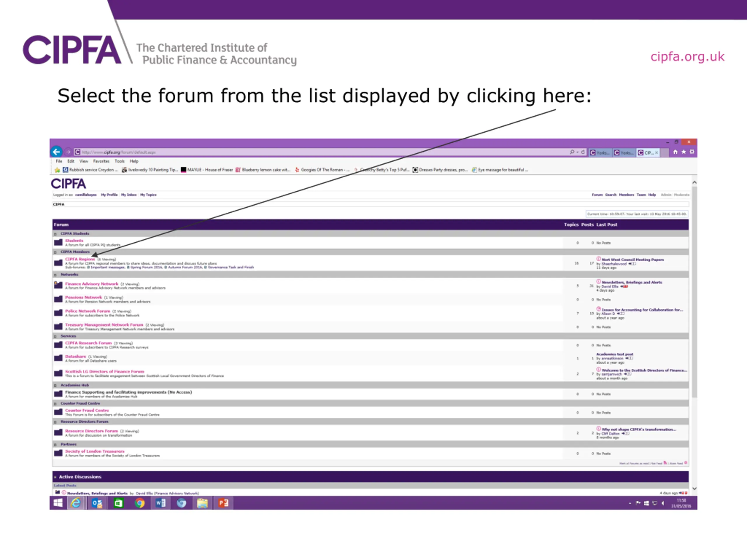
Task: Click the Refresh icon in address bar
Action: (x=583, y=152)
